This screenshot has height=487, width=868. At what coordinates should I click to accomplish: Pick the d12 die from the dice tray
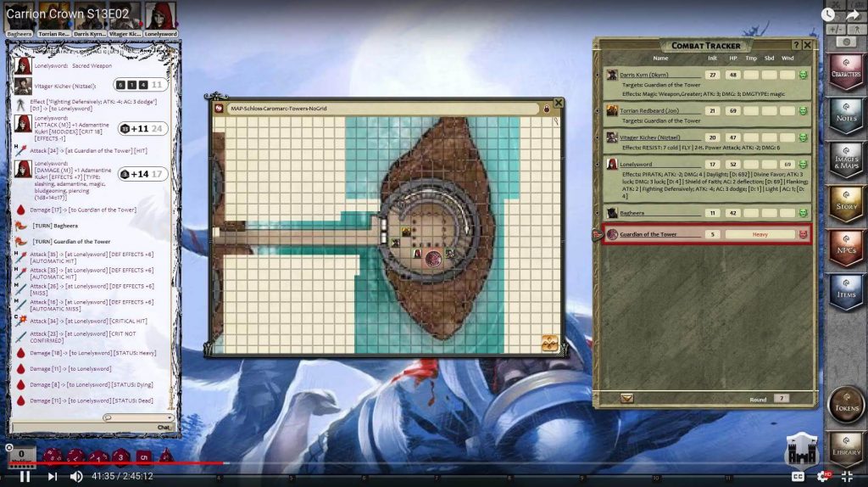pyautogui.click(x=75, y=456)
